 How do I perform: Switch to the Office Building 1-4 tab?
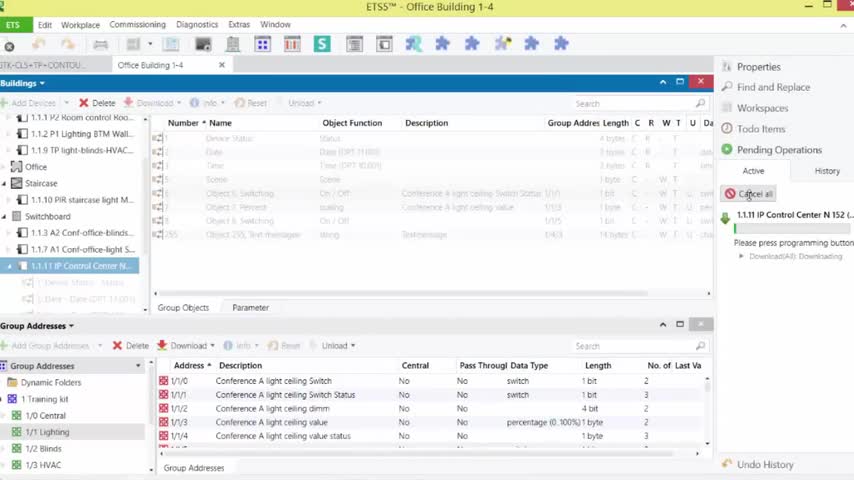click(150, 65)
